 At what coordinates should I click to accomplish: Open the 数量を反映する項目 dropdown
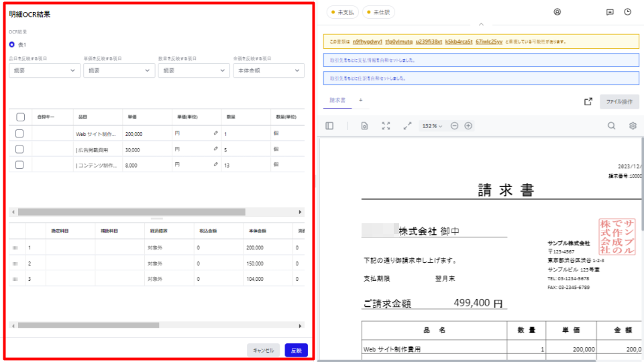pyautogui.click(x=194, y=70)
